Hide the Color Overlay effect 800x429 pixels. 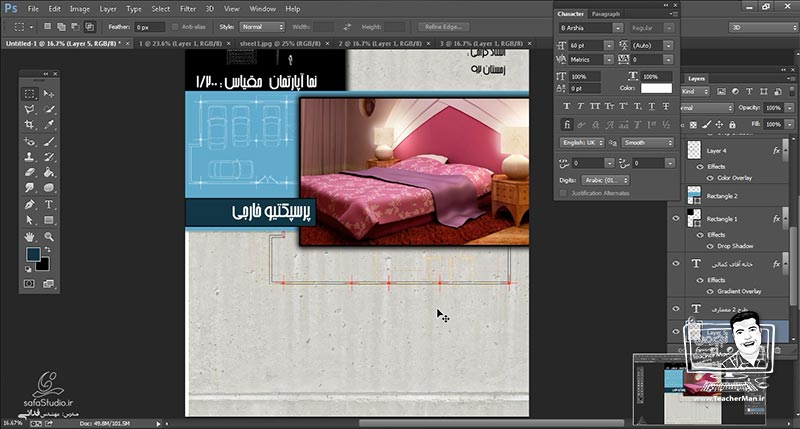[x=710, y=178]
